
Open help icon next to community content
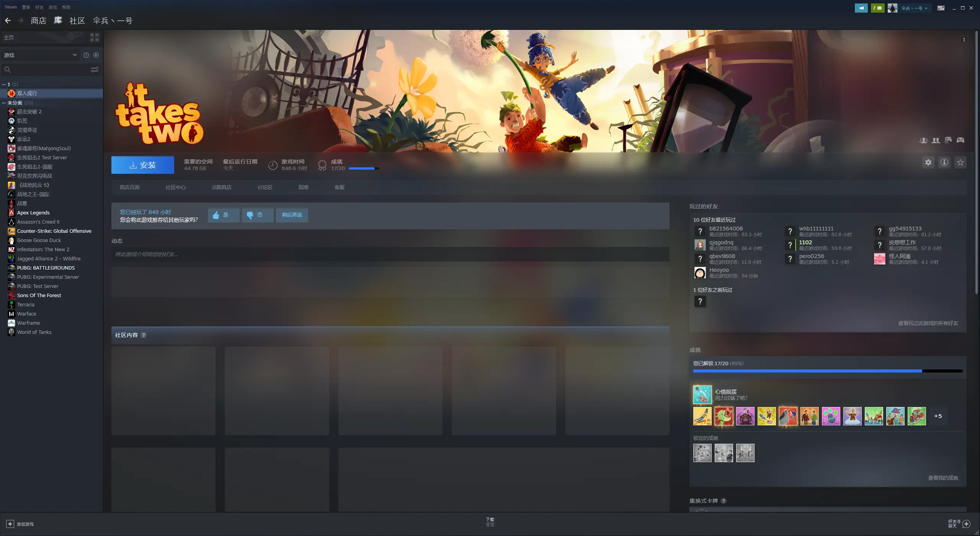pos(144,335)
